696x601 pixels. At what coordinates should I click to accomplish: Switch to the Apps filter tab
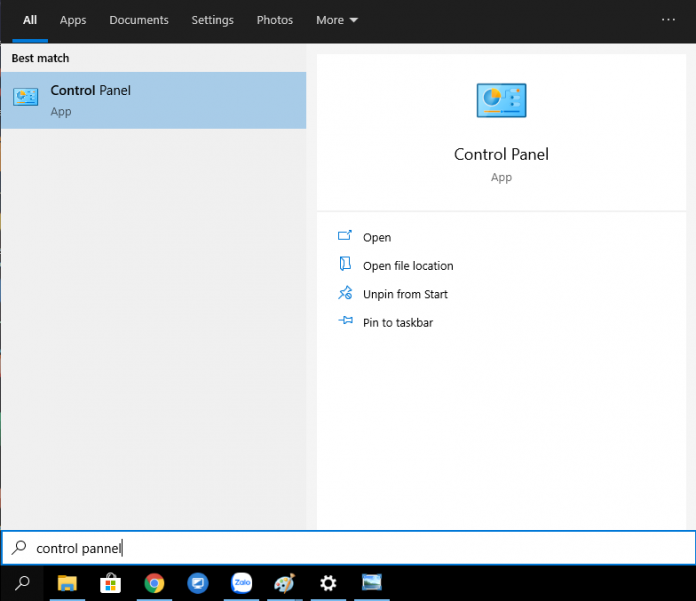73,20
